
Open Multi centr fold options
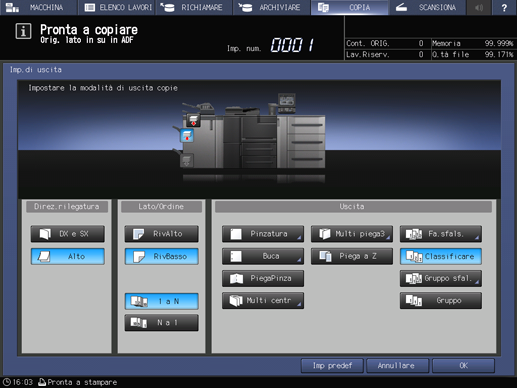tap(263, 301)
